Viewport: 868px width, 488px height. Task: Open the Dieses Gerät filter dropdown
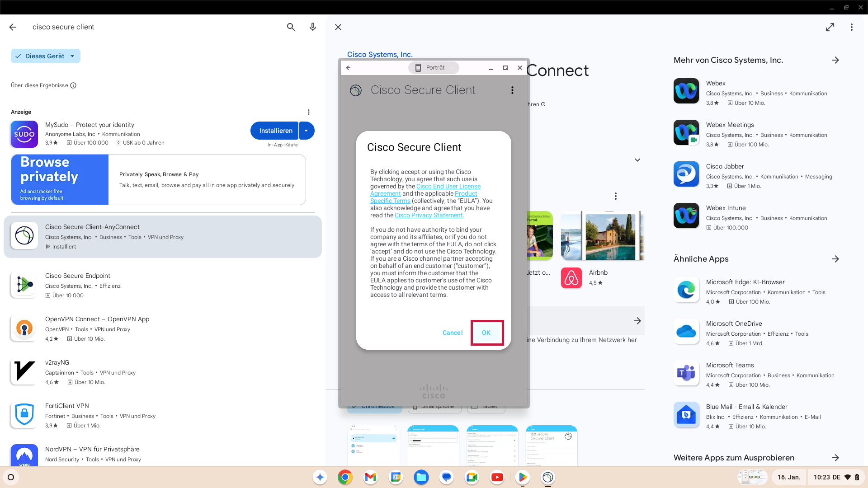46,56
